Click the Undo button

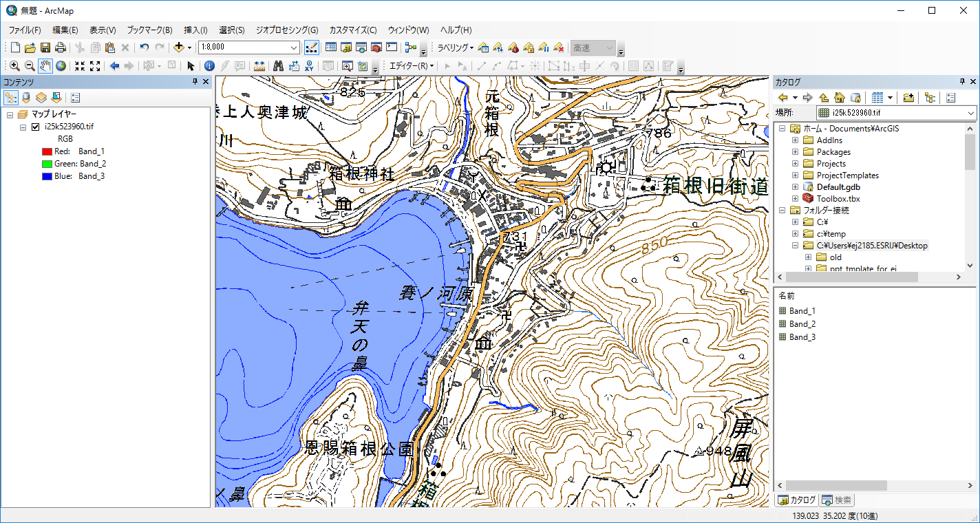144,47
